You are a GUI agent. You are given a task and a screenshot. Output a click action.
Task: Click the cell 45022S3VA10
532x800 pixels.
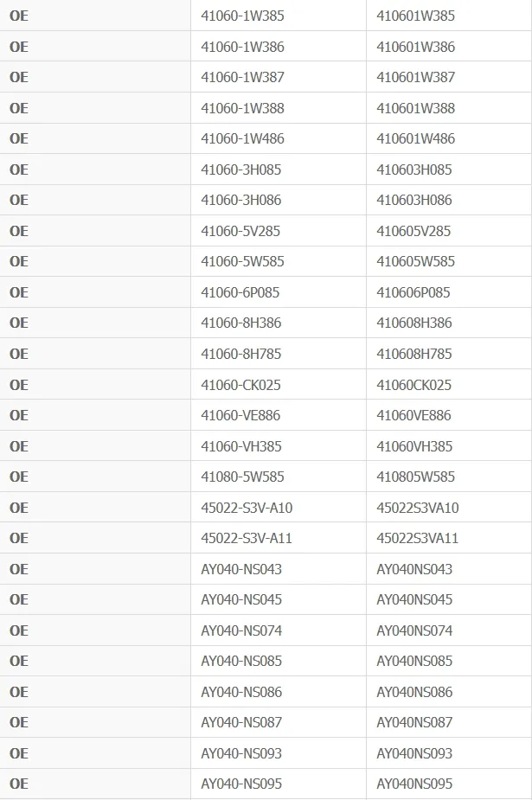pyautogui.click(x=418, y=508)
